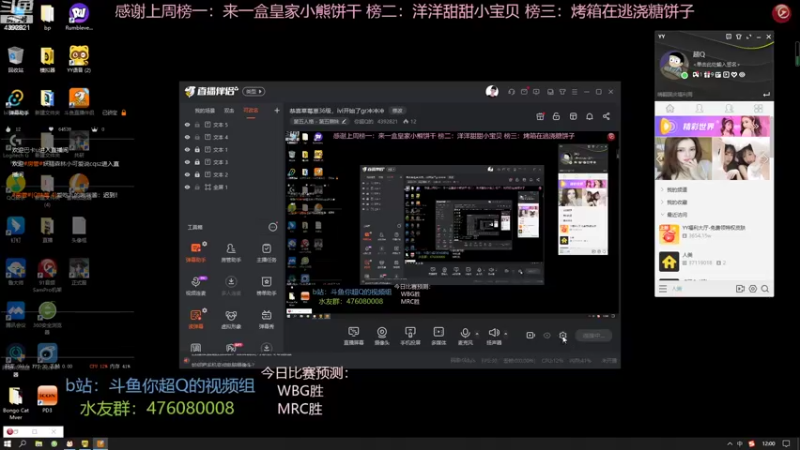The width and height of the screenshot is (800, 450).
Task: Select the orange highlighted scene tab
Action: pyautogui.click(x=251, y=111)
